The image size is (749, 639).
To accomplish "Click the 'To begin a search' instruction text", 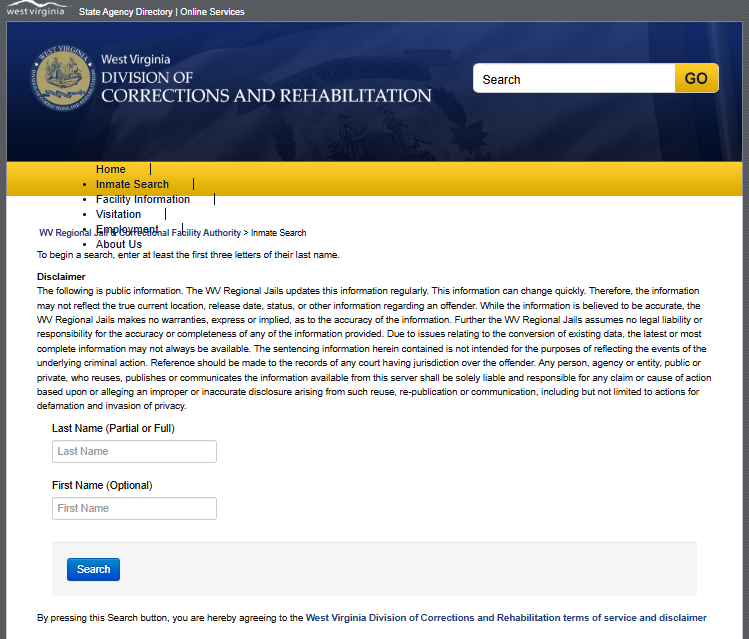I will click(x=188, y=255).
